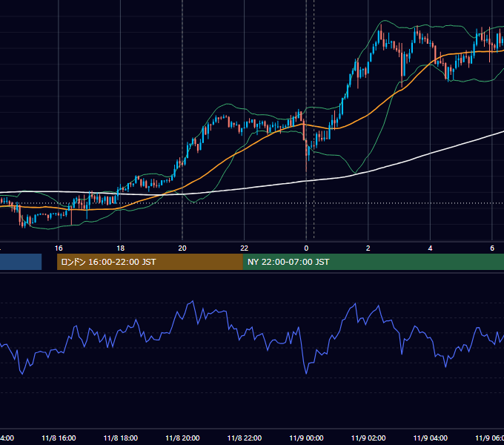Click the 6 hour label on price chart axis
Screen dimensions: 504x445
coord(492,248)
